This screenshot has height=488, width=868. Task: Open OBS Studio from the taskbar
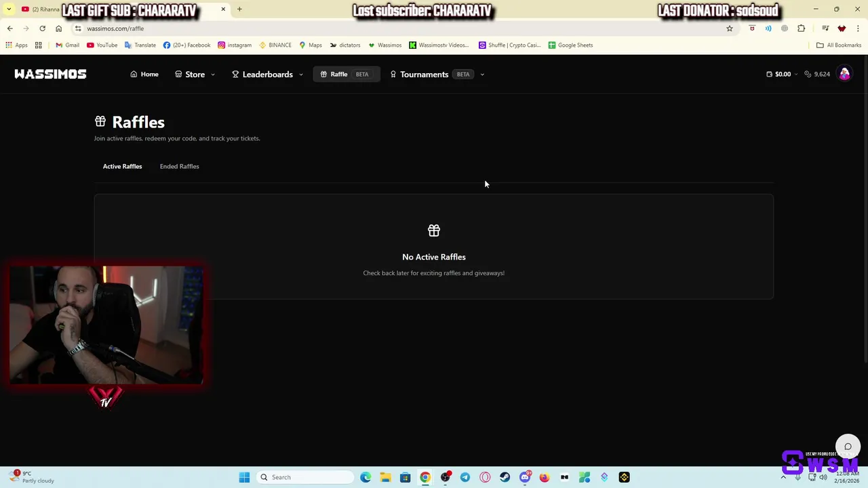(x=445, y=477)
